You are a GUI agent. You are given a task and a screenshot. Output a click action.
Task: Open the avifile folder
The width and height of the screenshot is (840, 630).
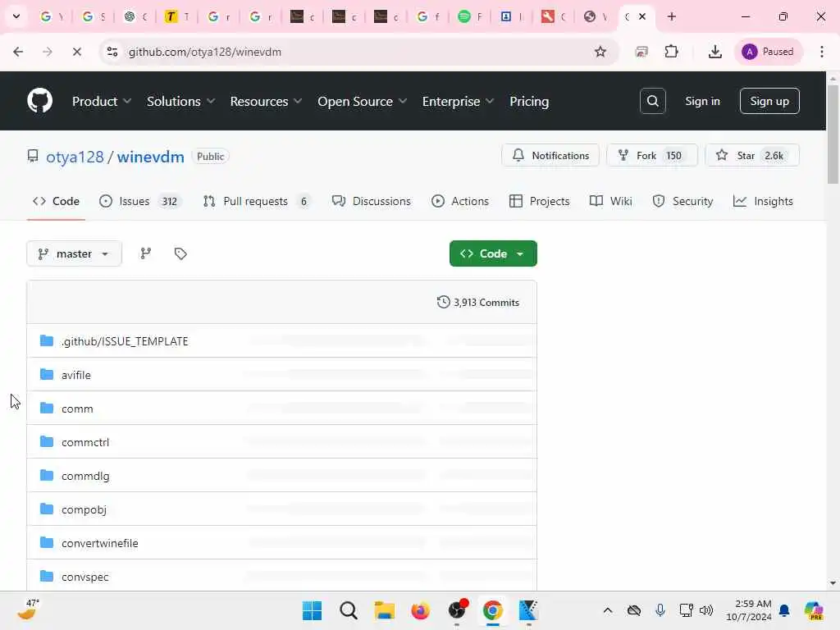tap(76, 375)
